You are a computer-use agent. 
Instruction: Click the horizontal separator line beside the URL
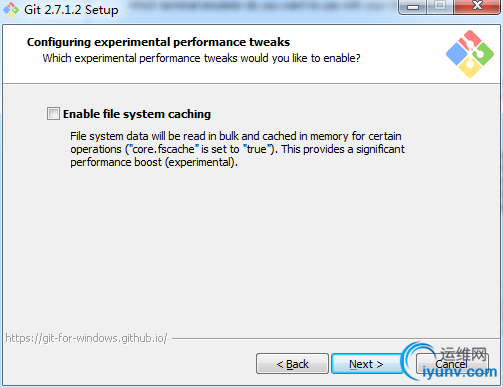335,339
